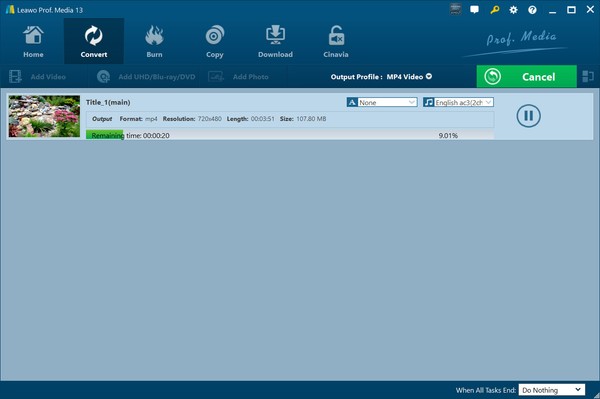Select the garden video thumbnail

[44, 116]
